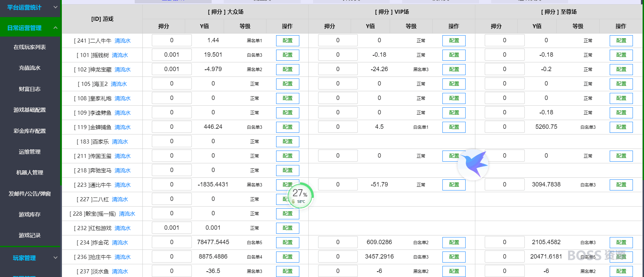Click 清流水 link for 皇家礼炮
The height and width of the screenshot is (277, 644).
tap(123, 99)
